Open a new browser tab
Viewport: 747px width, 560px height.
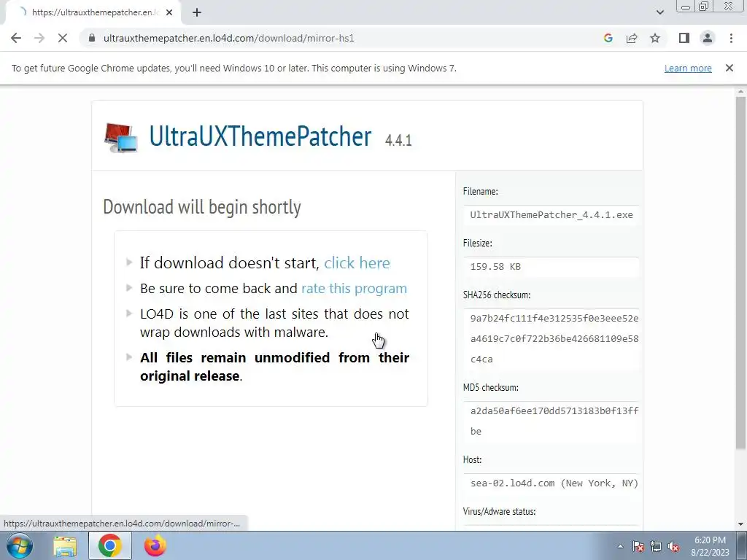tap(197, 12)
